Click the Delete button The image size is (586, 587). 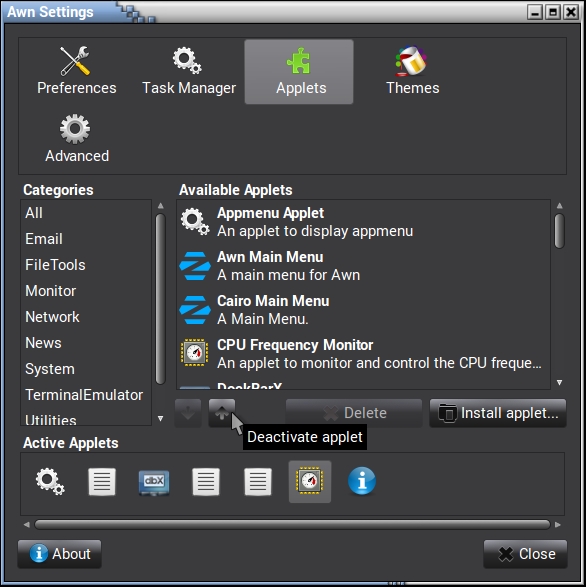(x=354, y=413)
